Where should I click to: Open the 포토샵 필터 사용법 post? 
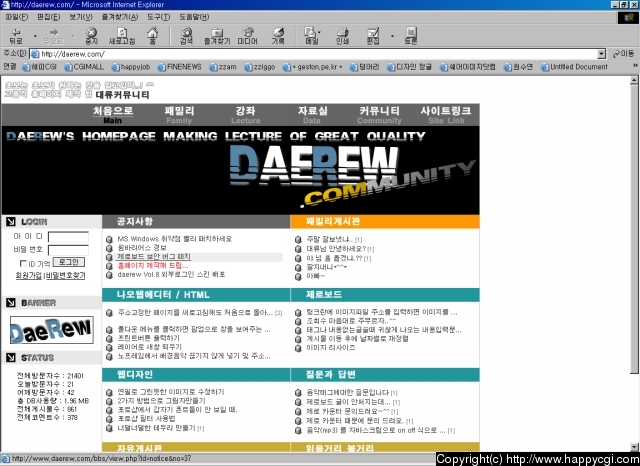[x=146, y=419]
